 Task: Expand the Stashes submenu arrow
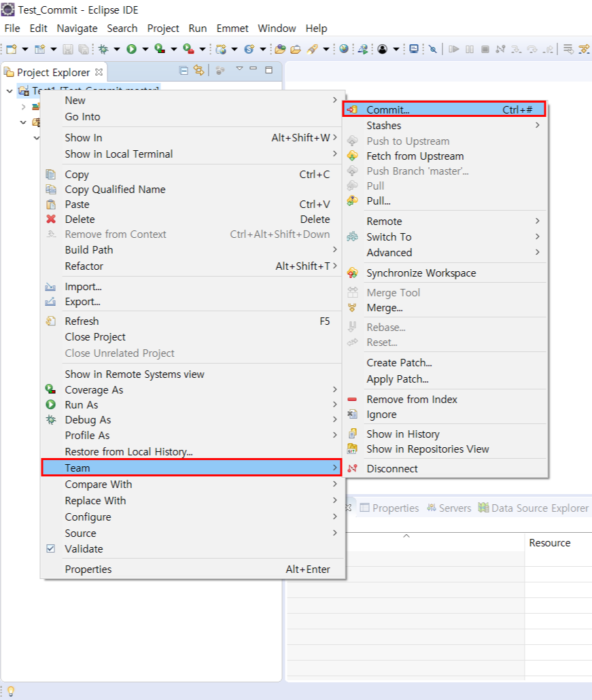[x=538, y=125]
